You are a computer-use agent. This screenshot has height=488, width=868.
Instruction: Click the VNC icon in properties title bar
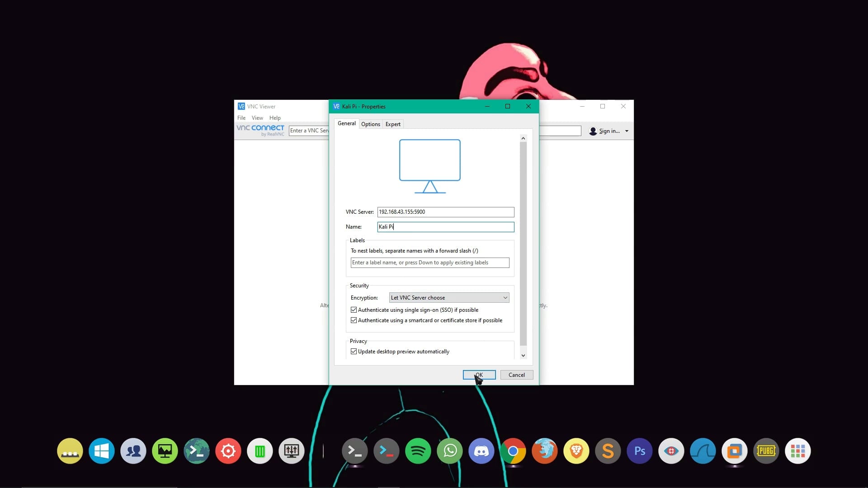coord(336,107)
